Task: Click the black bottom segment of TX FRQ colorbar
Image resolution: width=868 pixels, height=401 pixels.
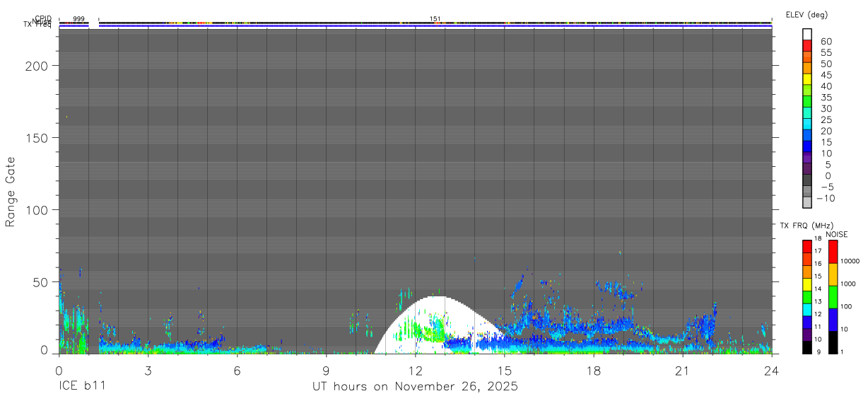Action: click(807, 347)
